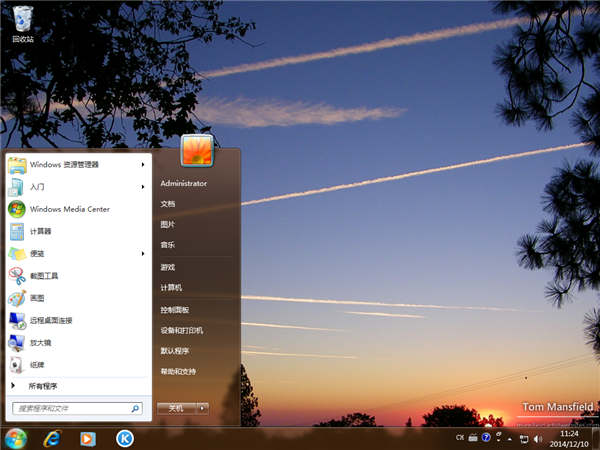Viewport: 600px width, 450px height.
Task: Open 帮助和支持 Help and Support
Action: coord(178,371)
